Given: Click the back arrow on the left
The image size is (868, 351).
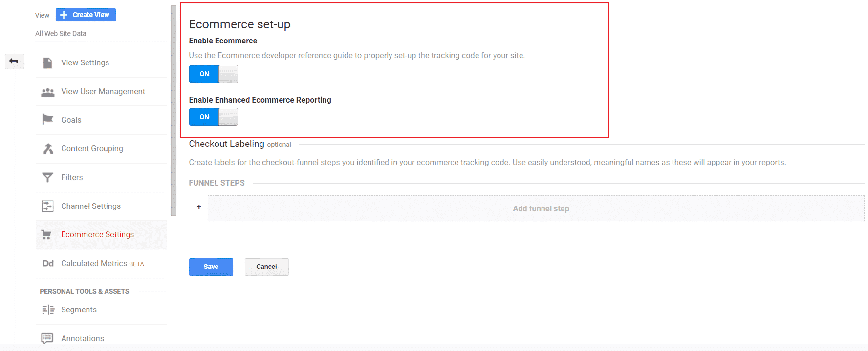Looking at the screenshot, I should [x=15, y=62].
